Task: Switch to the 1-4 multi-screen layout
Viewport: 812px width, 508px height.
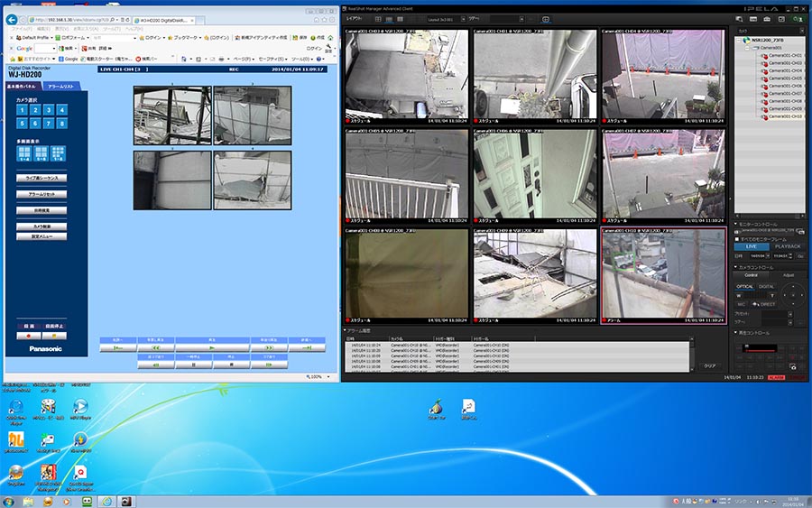Action: (23, 153)
